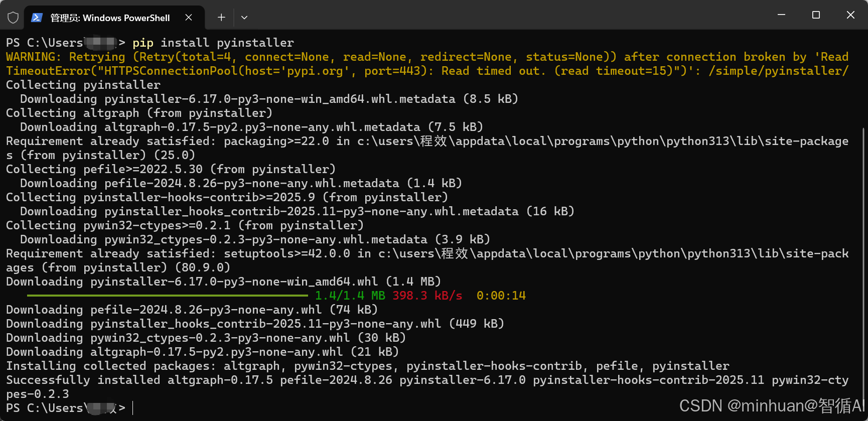Click the PowerShell icon on the tab
Screen dimensions: 868x421
(37, 18)
